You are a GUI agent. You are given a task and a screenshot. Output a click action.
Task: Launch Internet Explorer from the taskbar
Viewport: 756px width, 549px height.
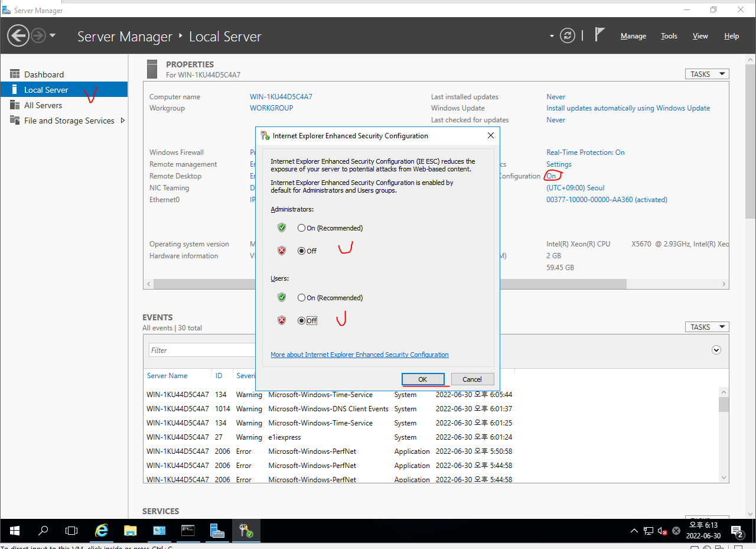coord(102,531)
